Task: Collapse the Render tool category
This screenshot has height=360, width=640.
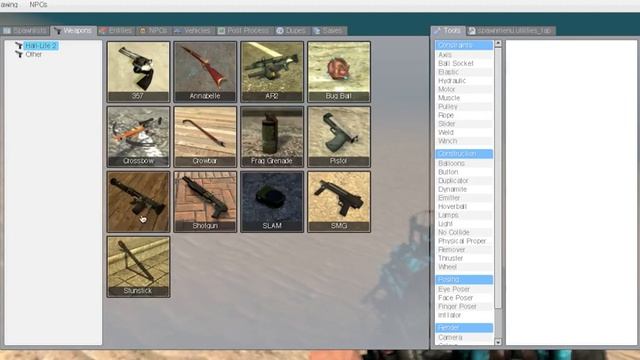Action: click(464, 327)
